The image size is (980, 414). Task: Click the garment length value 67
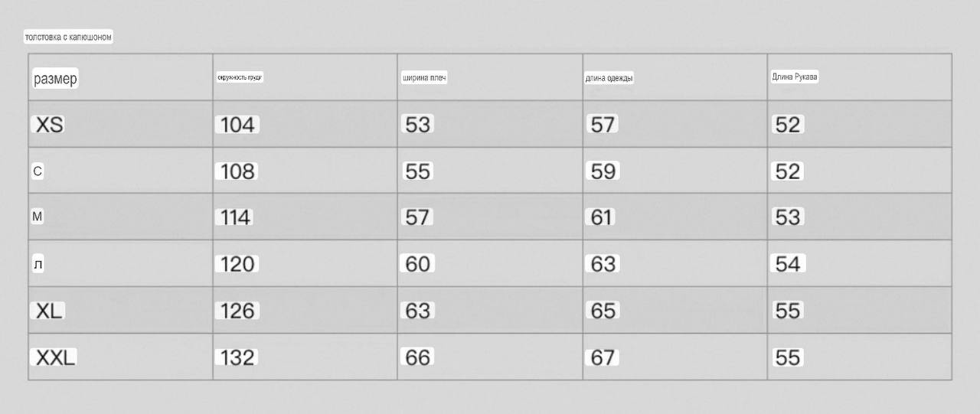click(603, 357)
